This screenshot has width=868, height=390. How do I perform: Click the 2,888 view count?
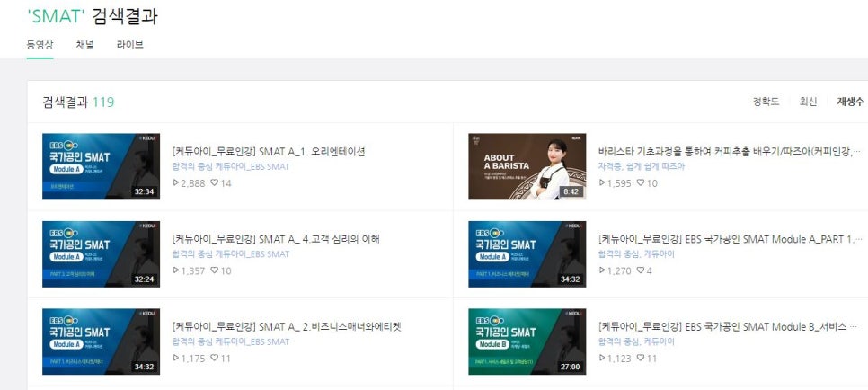tap(193, 182)
